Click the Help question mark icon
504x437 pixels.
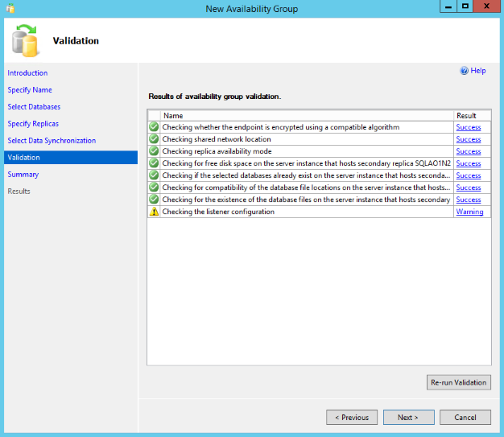464,71
